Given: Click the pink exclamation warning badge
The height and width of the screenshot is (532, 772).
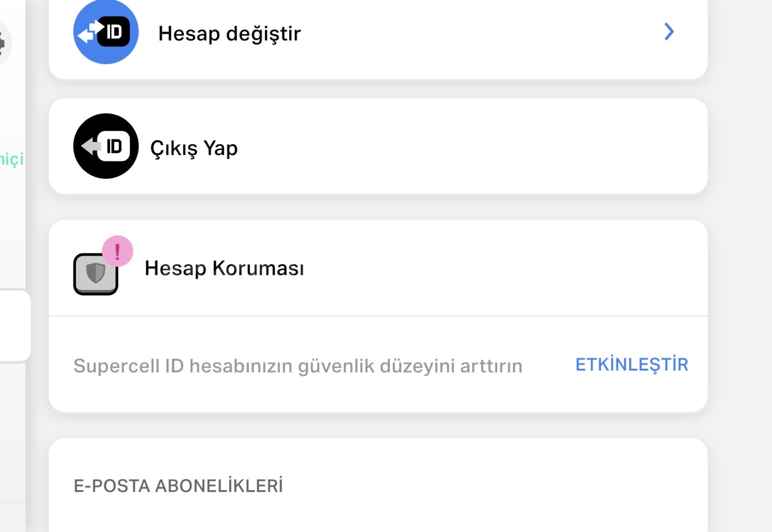Looking at the screenshot, I should (117, 251).
